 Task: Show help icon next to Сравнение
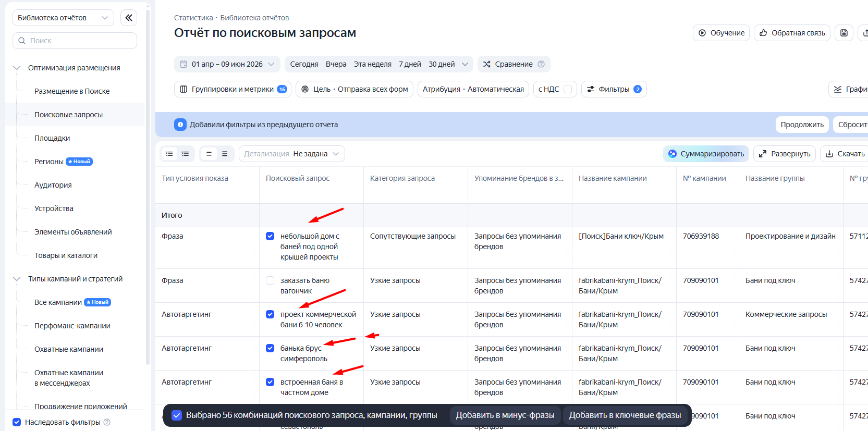coord(541,64)
